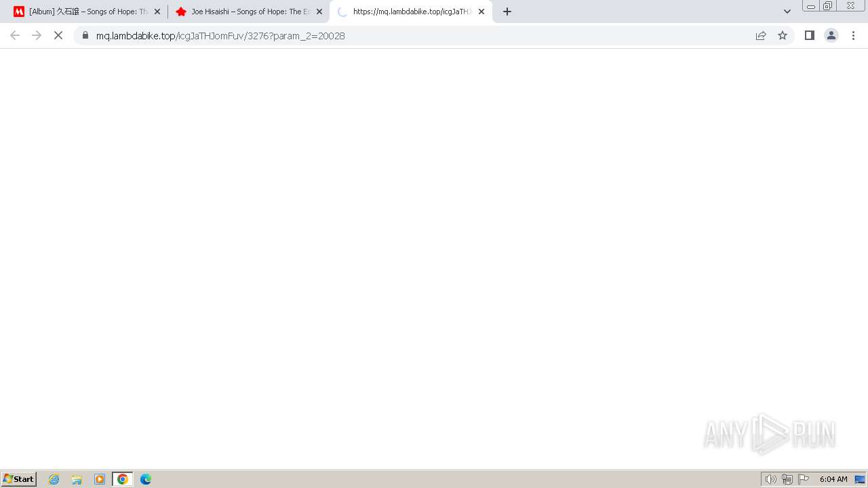Open the Windows Start menu
Screen dimensions: 868x488
[19, 479]
